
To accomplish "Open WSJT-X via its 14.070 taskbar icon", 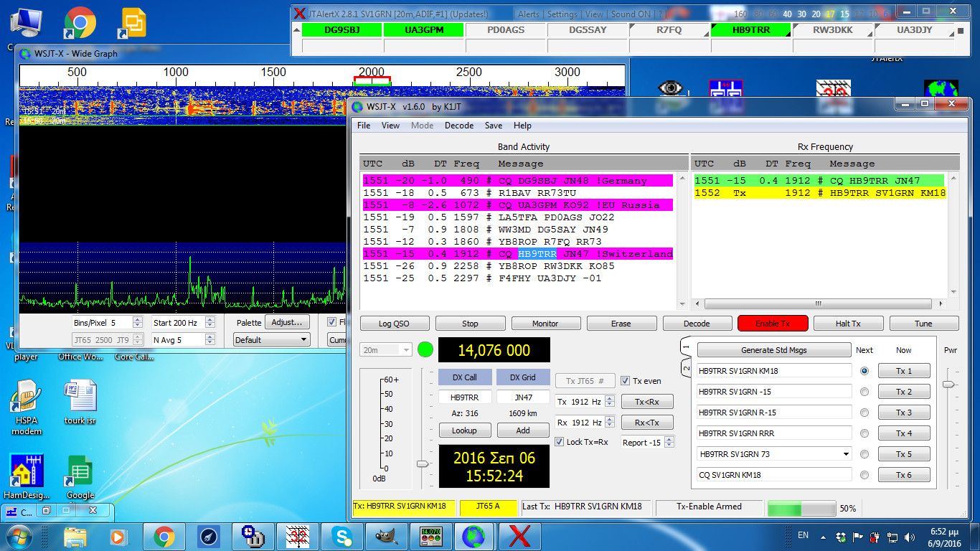I will 431,535.
